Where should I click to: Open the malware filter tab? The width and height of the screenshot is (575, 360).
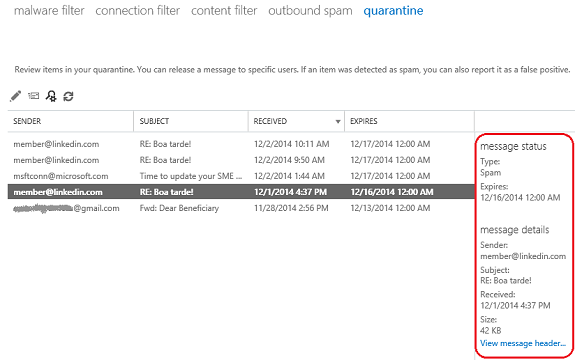coord(49,11)
